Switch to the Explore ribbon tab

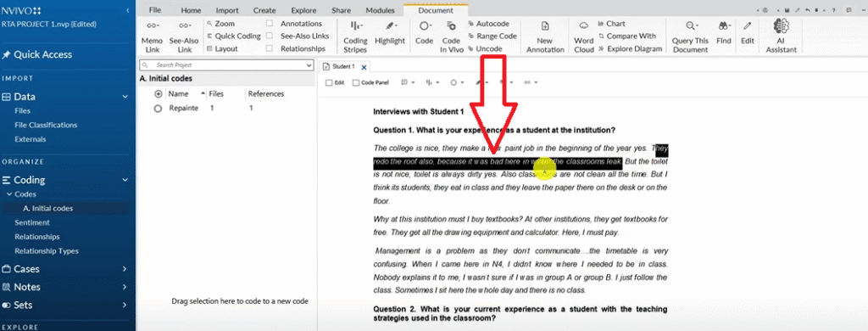coord(304,10)
